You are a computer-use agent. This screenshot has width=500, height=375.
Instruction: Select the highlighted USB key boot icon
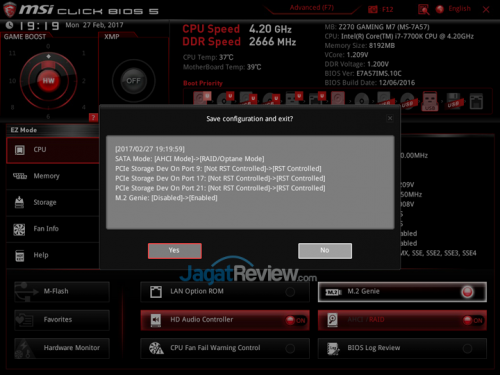pos(430,101)
